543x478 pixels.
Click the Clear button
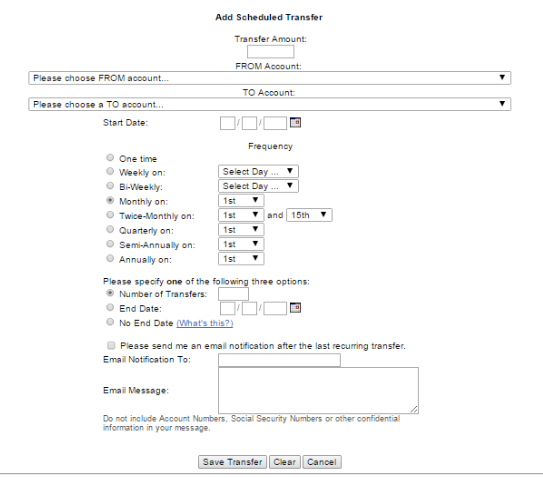[x=285, y=462]
